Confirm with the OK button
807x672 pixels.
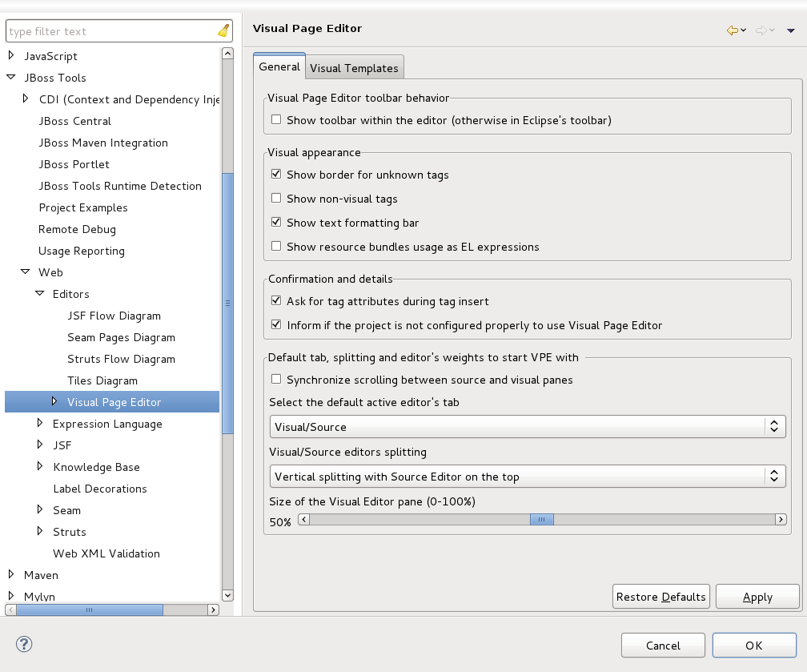click(x=754, y=646)
